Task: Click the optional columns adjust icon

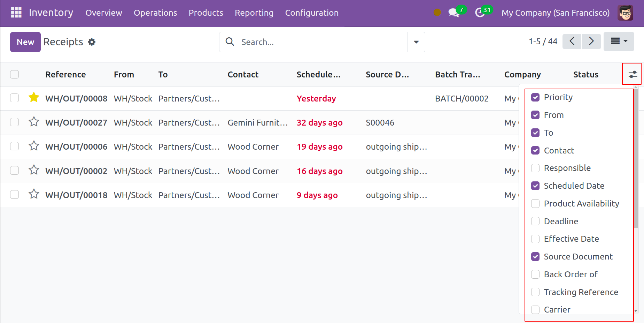Action: 632,74
